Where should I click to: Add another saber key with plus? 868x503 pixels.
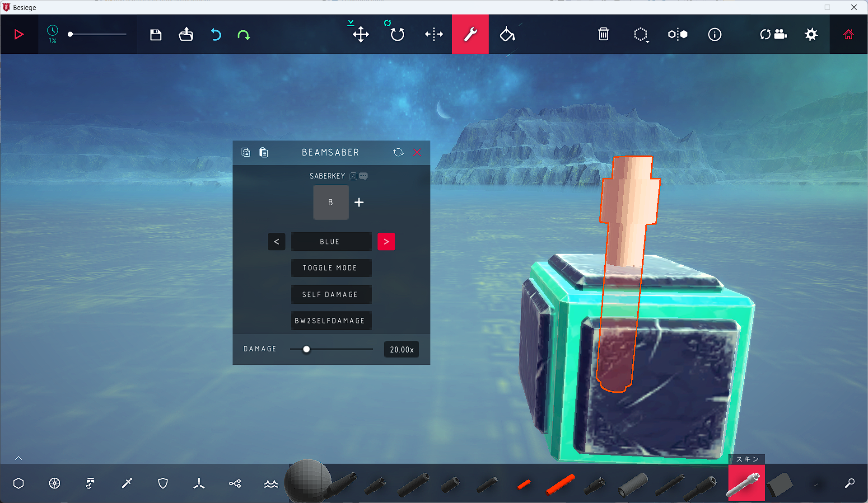(359, 202)
